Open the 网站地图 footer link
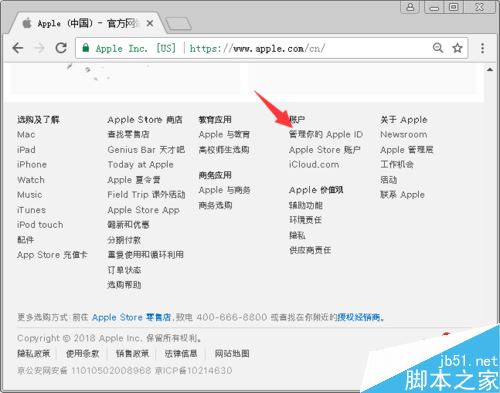 [232, 354]
